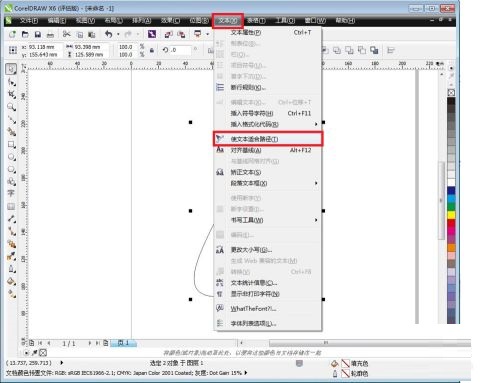The image size is (500, 383).
Task: Select the Fill bucket tool
Action: [x=11, y=281]
